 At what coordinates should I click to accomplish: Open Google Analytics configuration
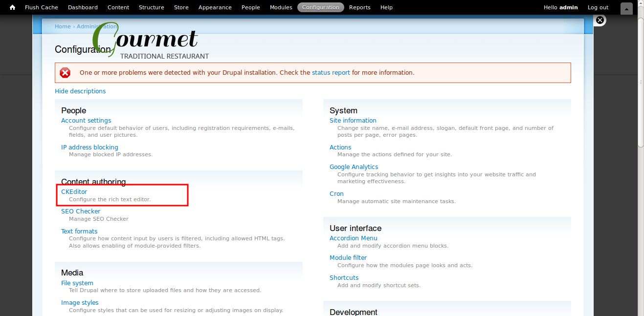[x=354, y=167]
